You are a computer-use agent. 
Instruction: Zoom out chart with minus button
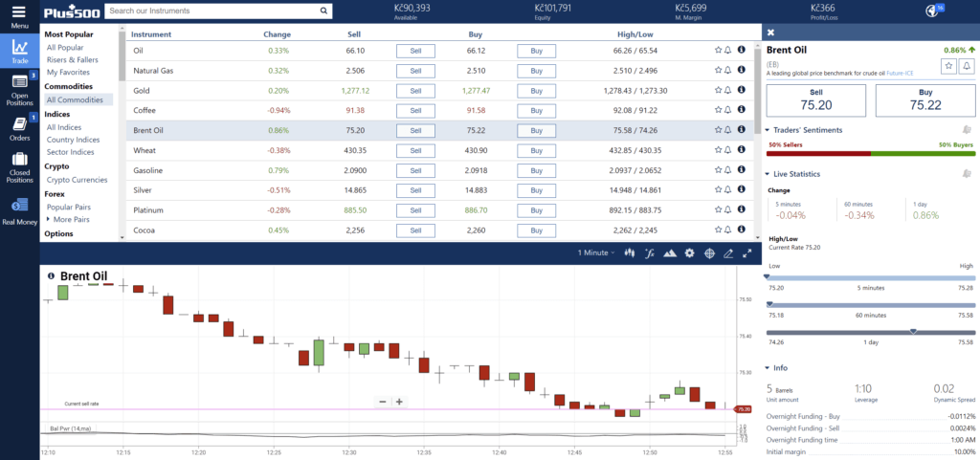[383, 402]
